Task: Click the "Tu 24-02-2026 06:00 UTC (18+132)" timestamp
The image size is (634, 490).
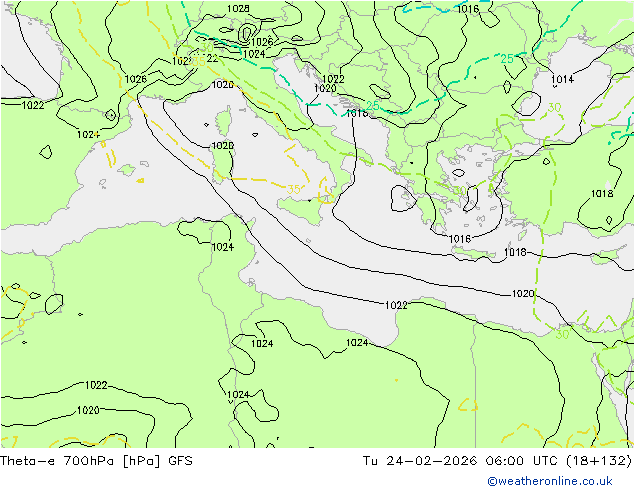Action: (x=497, y=461)
